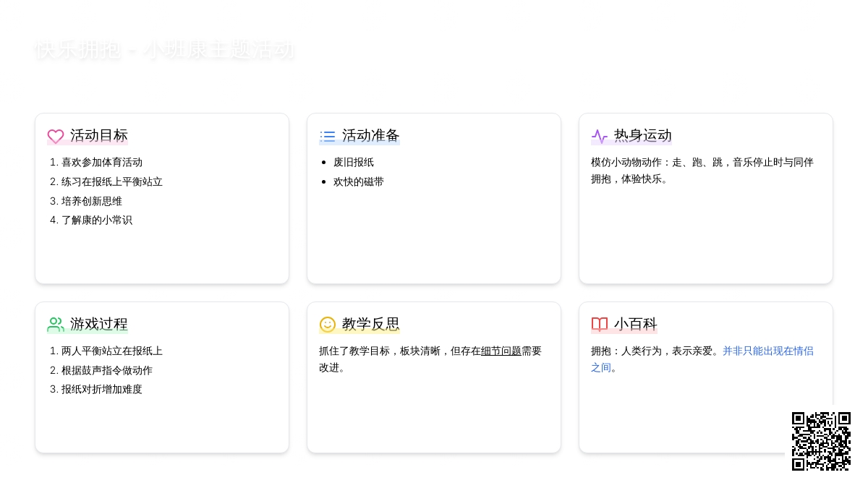Select the 热身运动 heading text
The height and width of the screenshot is (488, 868).
(x=643, y=135)
